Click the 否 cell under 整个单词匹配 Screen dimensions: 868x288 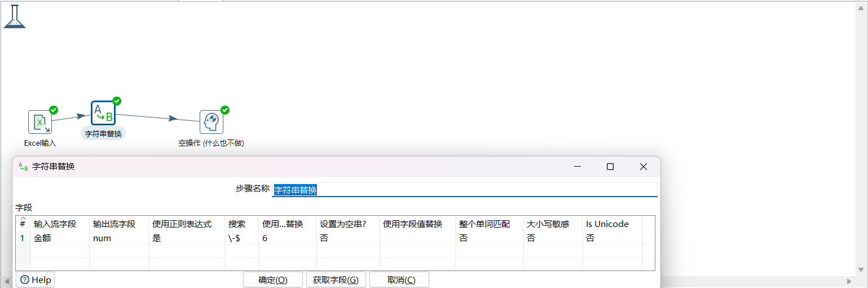490,238
